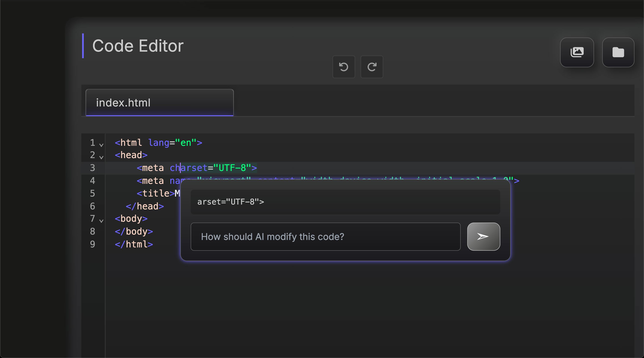644x358 pixels.
Task: Click the closing </body> tag on line 8
Action: point(134,231)
